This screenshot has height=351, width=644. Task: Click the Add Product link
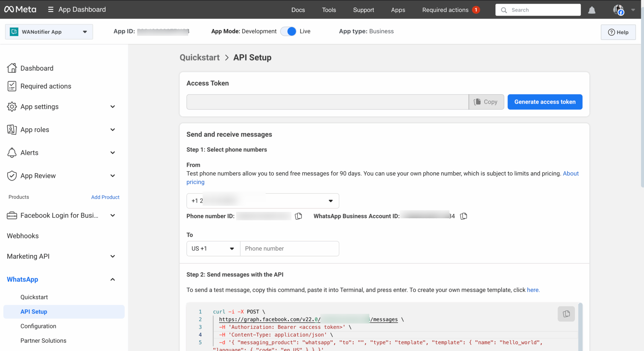(x=105, y=197)
